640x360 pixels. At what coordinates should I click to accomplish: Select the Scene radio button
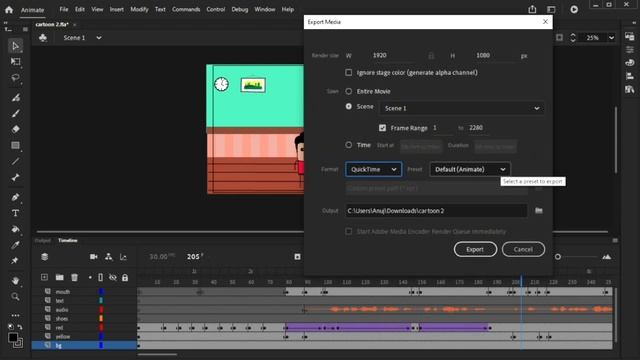(349, 106)
